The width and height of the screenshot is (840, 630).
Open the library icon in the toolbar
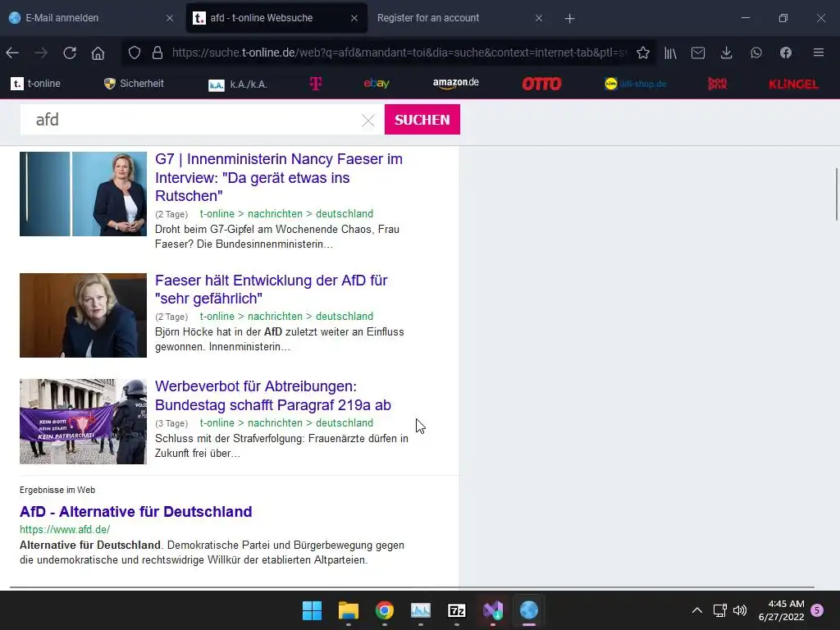(671, 52)
